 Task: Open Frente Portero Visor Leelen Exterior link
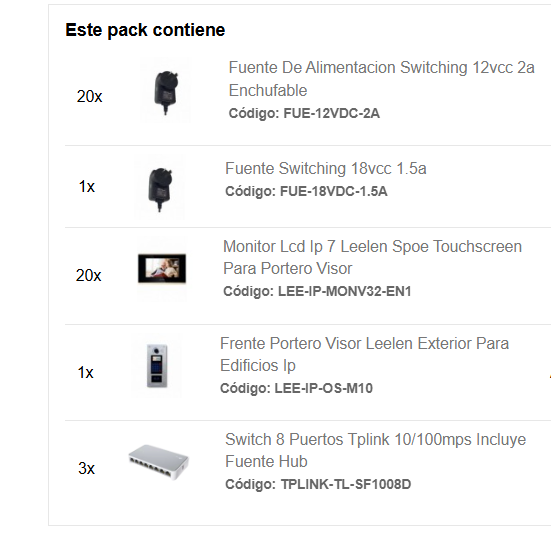click(364, 354)
